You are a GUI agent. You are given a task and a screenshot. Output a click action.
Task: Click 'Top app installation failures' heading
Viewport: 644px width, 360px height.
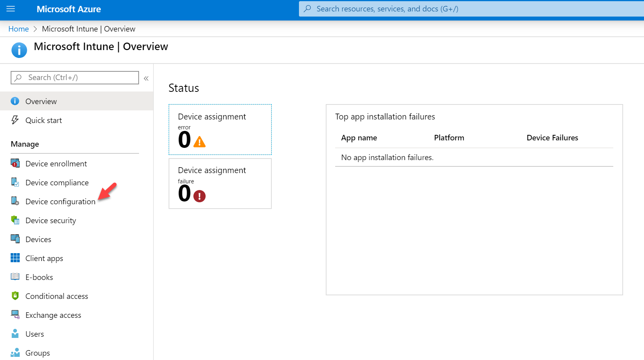pyautogui.click(x=385, y=117)
